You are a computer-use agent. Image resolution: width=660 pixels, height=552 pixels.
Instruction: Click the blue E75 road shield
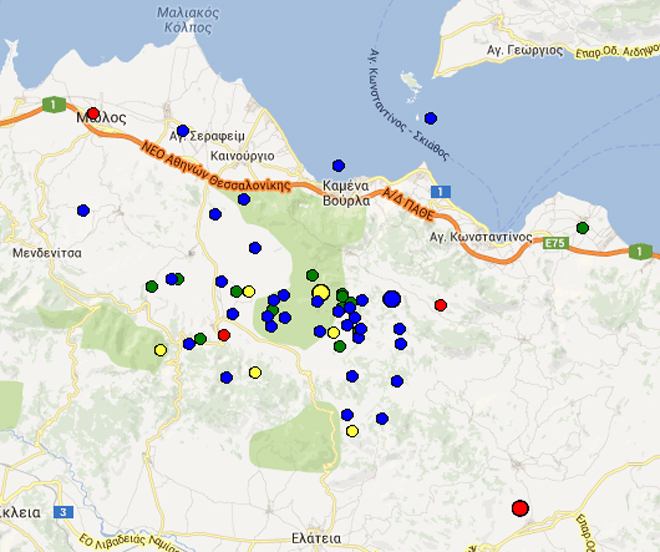(557, 242)
